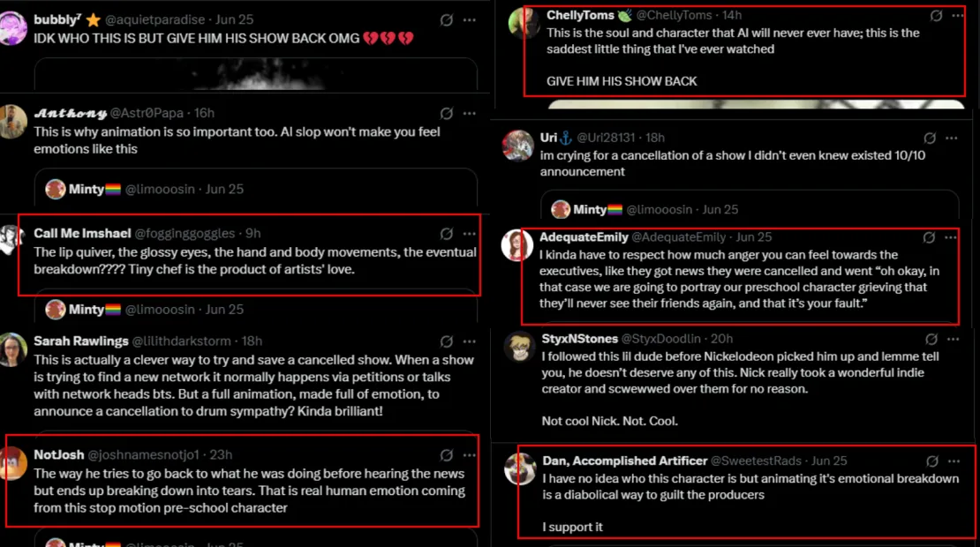This screenshot has height=547, width=980.
Task: Click the Grok icon on Anthony's tweet
Action: 447,113
